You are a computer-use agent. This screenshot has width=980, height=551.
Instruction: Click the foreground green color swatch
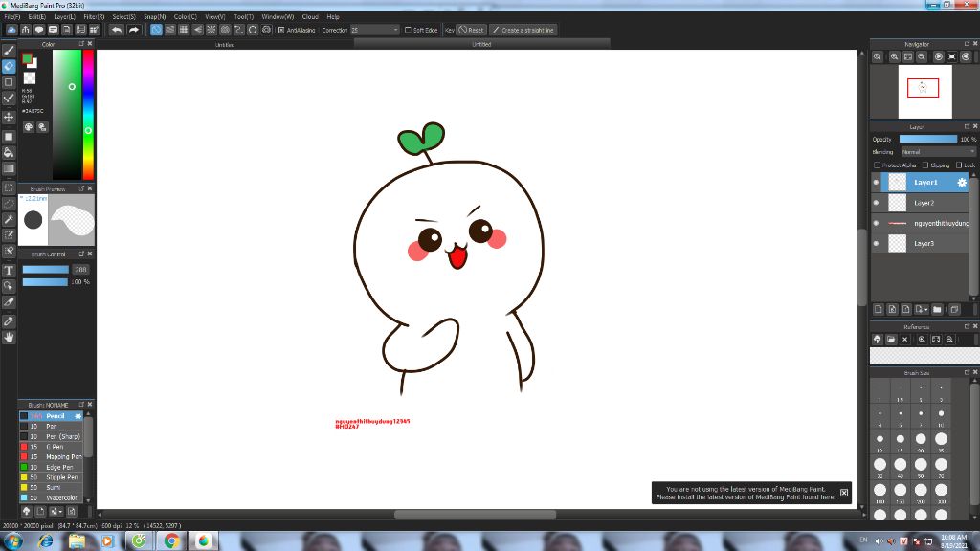tap(27, 58)
